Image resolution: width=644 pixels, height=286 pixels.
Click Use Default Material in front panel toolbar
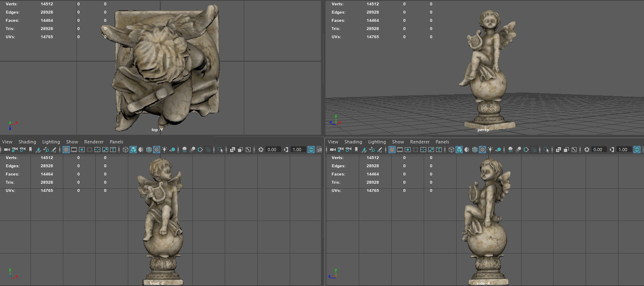click(141, 150)
